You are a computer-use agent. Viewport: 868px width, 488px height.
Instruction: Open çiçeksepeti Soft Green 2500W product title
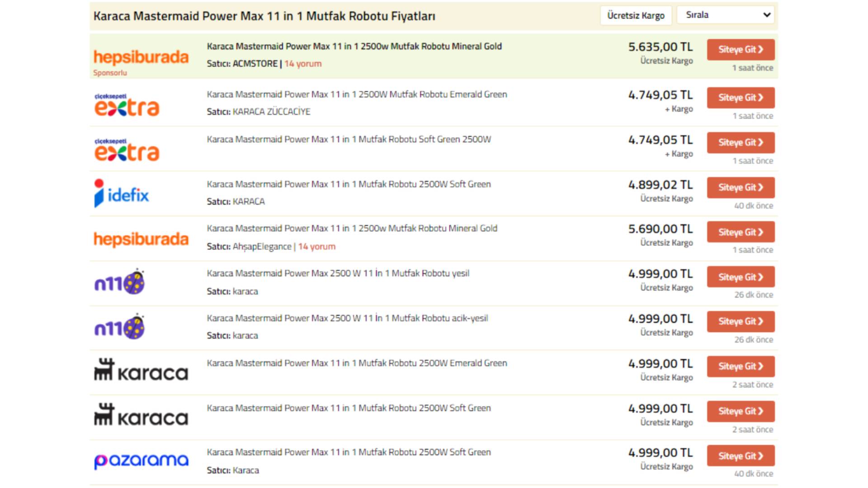tap(349, 139)
